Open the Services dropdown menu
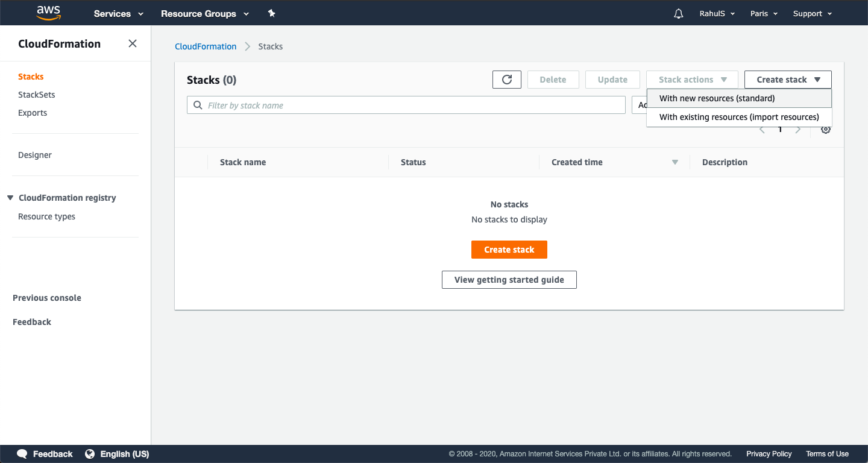Viewport: 868px width, 463px height. click(119, 14)
